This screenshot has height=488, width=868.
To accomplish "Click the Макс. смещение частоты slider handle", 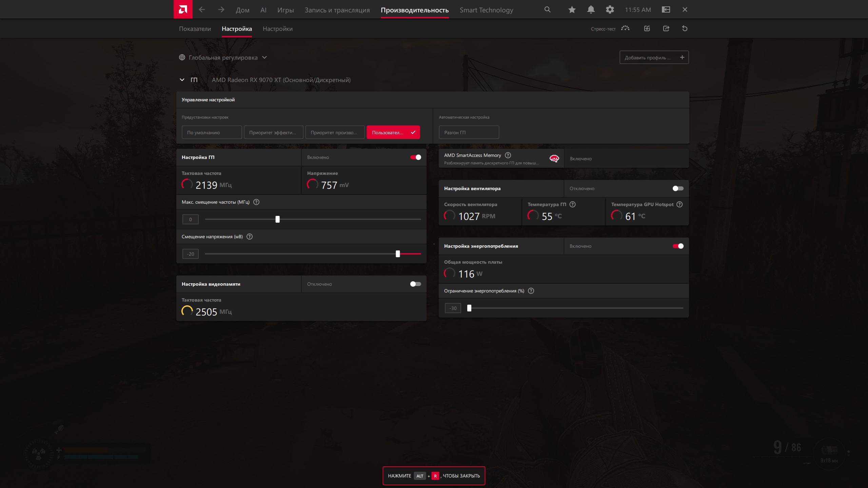I will coord(278,219).
